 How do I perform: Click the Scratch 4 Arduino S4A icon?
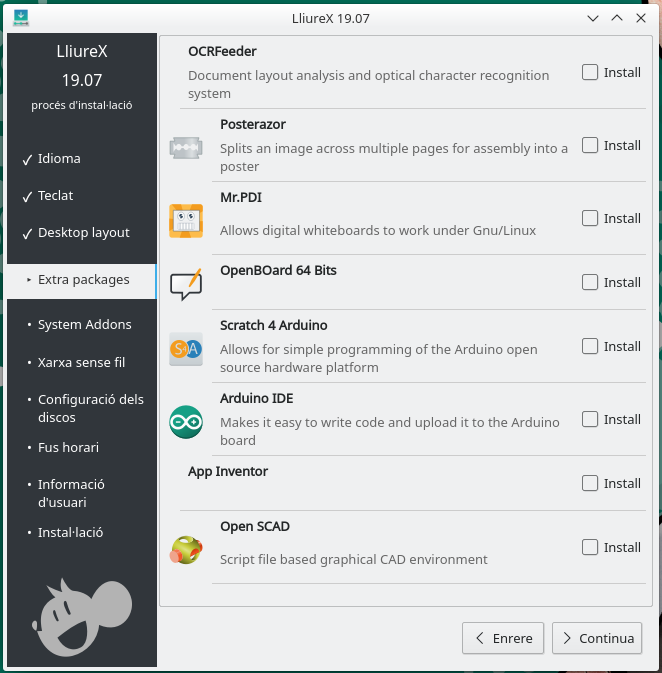[x=185, y=349]
